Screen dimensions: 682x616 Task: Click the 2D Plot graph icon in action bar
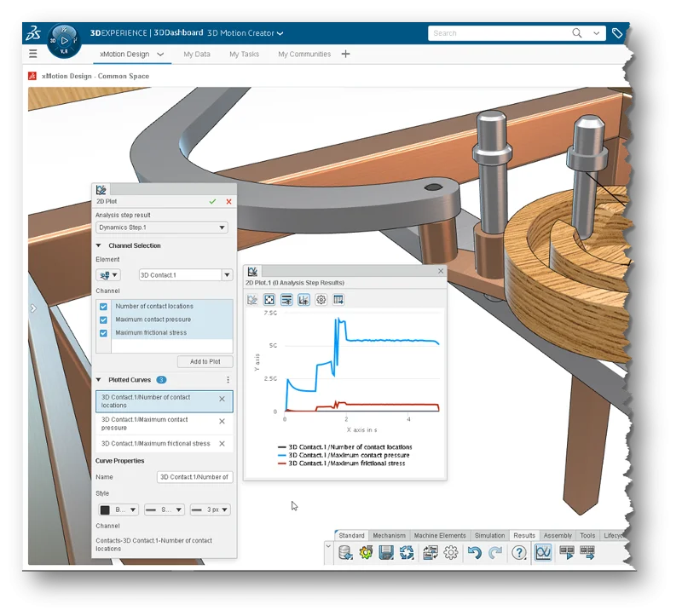pyautogui.click(x=543, y=553)
